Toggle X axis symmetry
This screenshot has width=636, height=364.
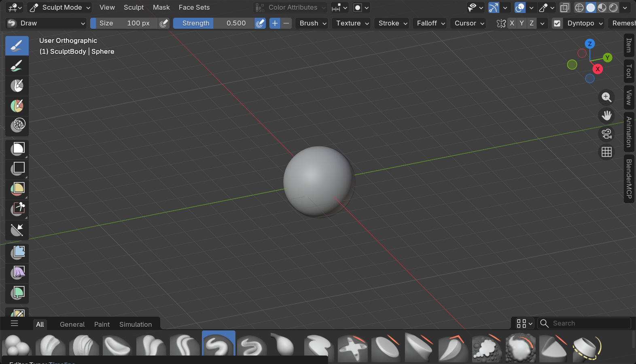point(512,23)
